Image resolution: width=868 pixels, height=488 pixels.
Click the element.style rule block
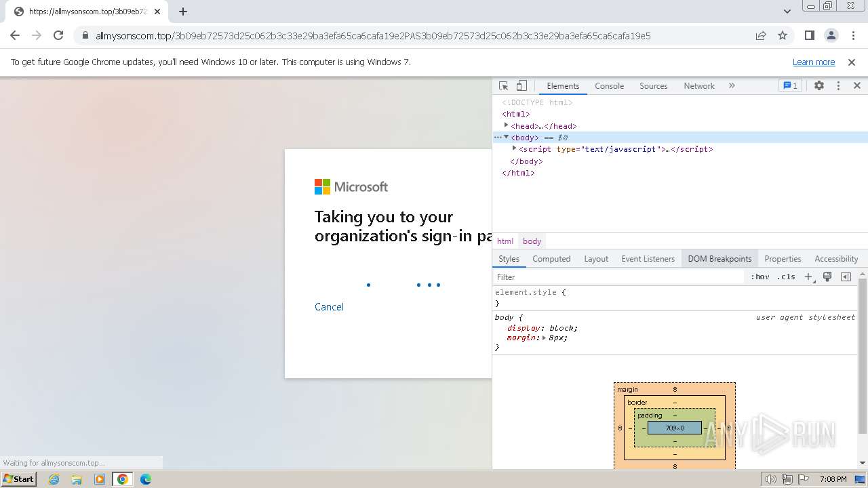675,298
